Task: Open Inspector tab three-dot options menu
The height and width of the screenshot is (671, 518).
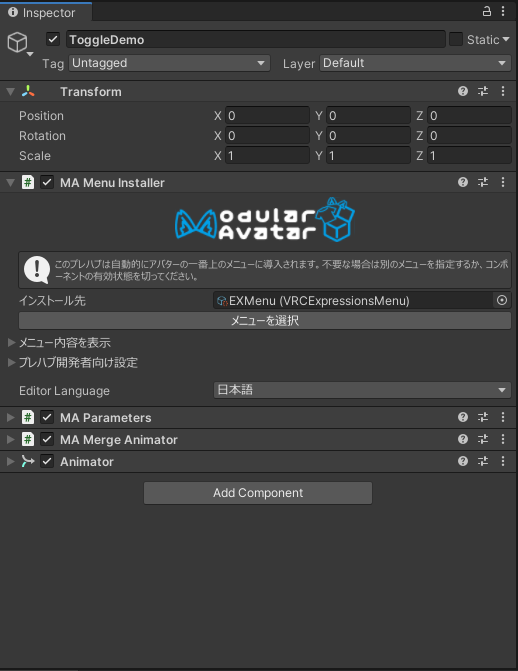Action: point(503,12)
